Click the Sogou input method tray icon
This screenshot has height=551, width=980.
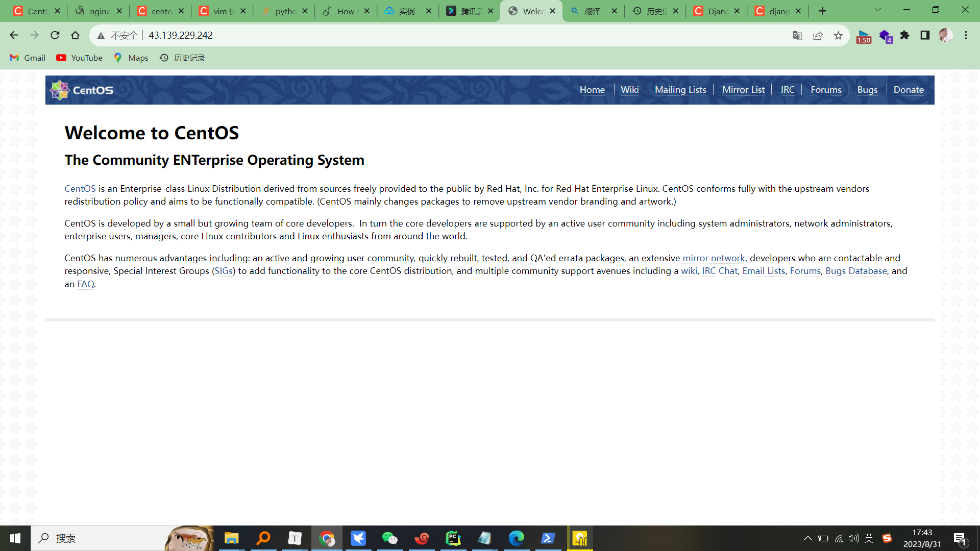(x=887, y=538)
